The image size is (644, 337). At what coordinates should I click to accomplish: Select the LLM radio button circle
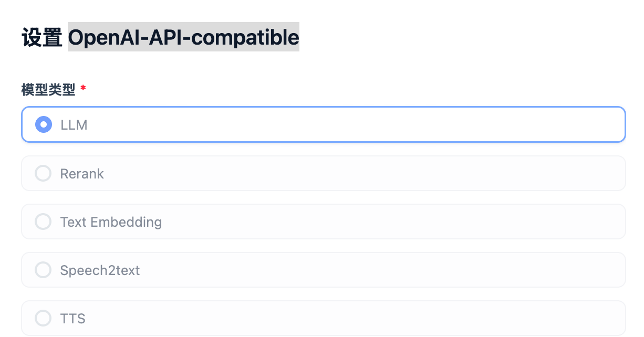pos(43,125)
